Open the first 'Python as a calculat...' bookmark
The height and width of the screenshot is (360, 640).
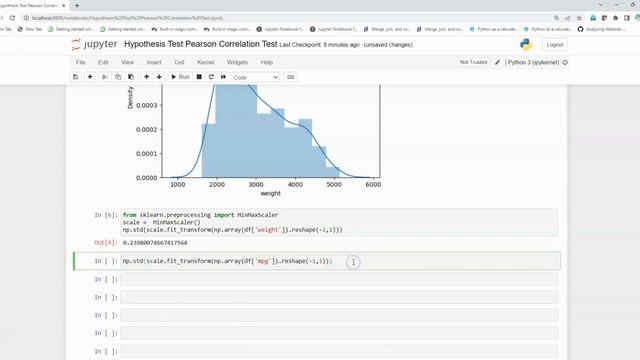coord(494,29)
